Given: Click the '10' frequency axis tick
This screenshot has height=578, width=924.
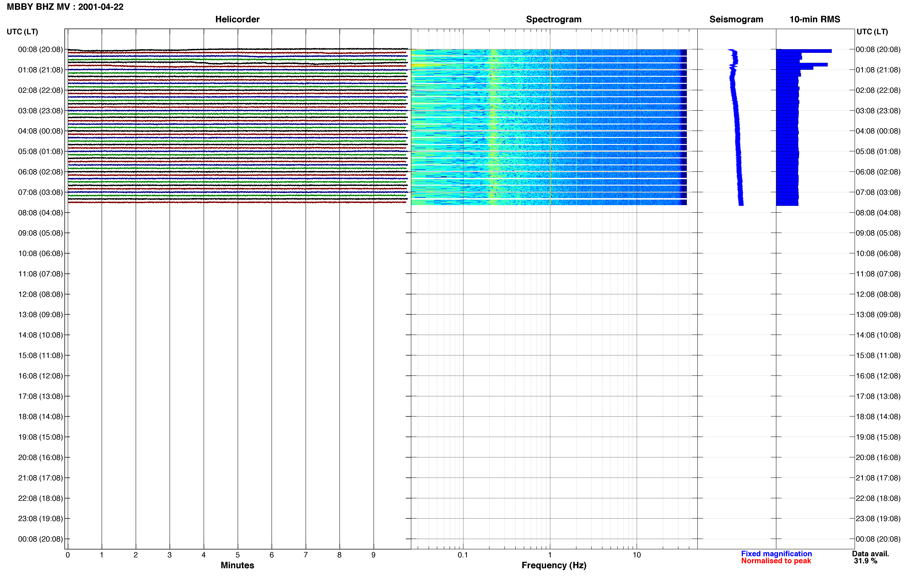Looking at the screenshot, I should point(636,555).
